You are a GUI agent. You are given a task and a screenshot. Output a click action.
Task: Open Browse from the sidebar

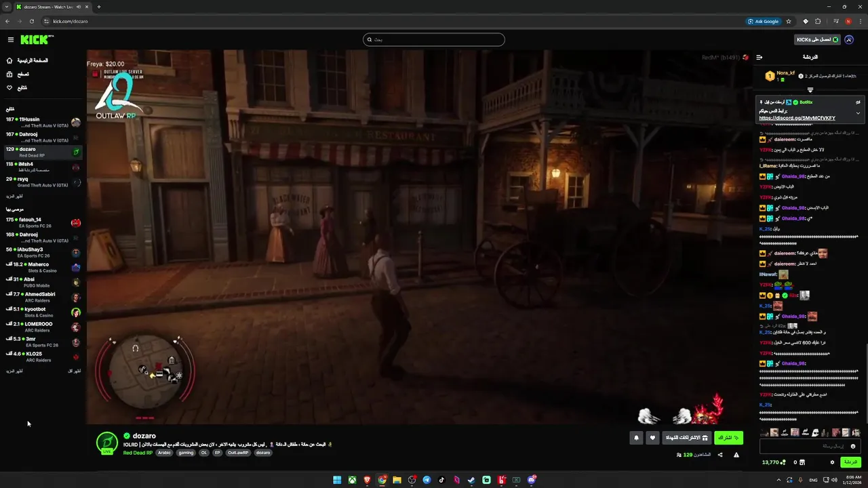[x=18, y=74]
